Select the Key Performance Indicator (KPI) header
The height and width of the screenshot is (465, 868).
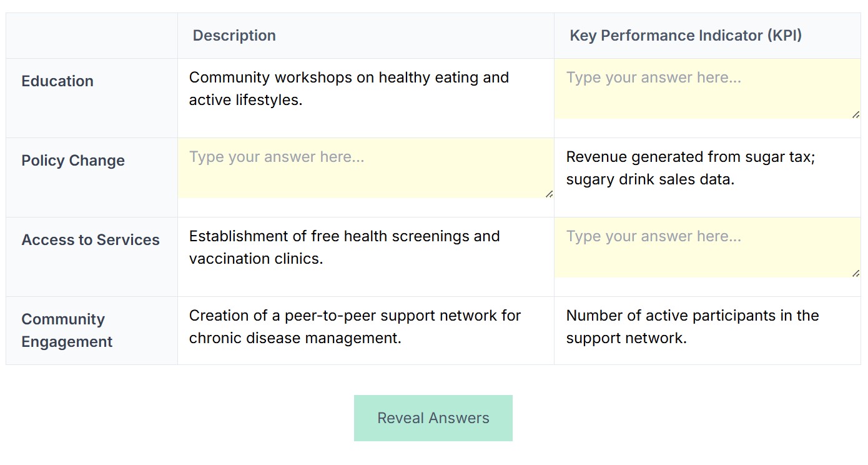tap(686, 36)
